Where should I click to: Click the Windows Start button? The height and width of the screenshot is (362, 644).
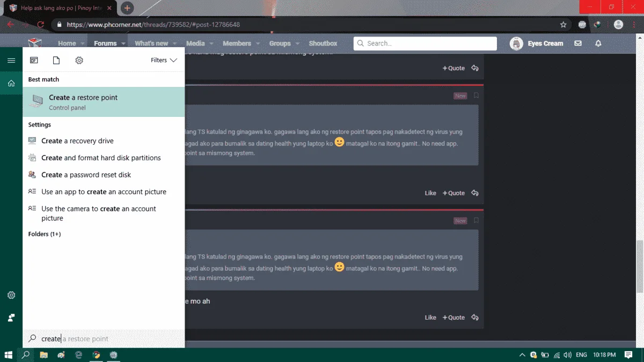click(x=9, y=354)
